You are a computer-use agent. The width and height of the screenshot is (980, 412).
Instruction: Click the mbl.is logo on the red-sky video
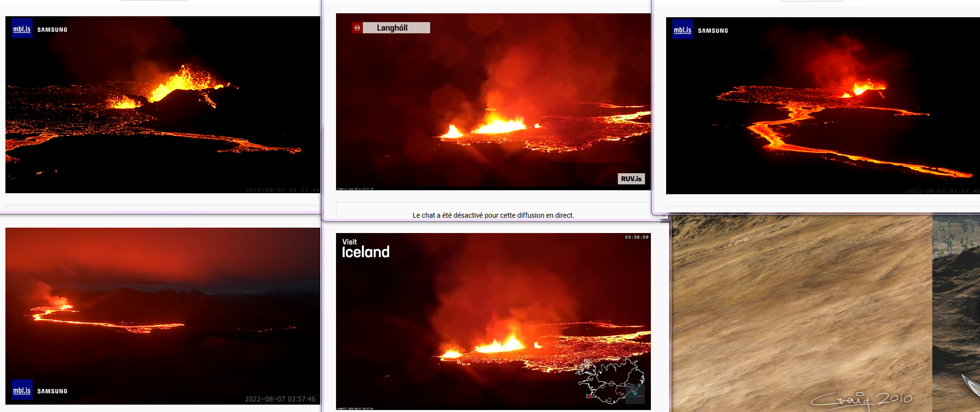pyautogui.click(x=22, y=390)
